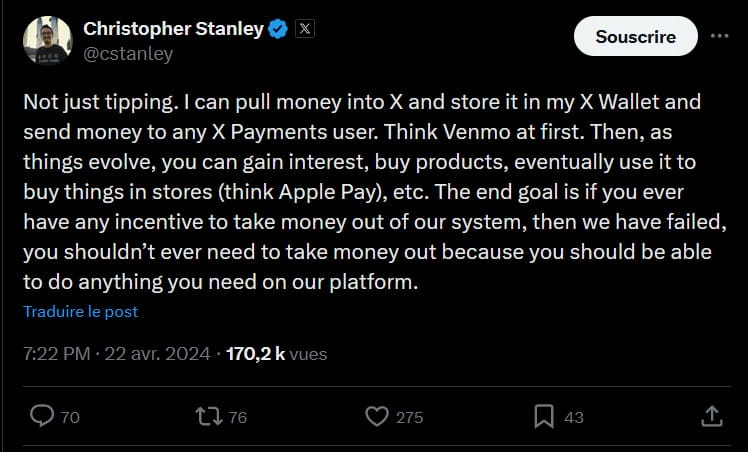Image resolution: width=748 pixels, height=452 pixels.
Task: Click the reply count of 70
Action: click(x=70, y=417)
